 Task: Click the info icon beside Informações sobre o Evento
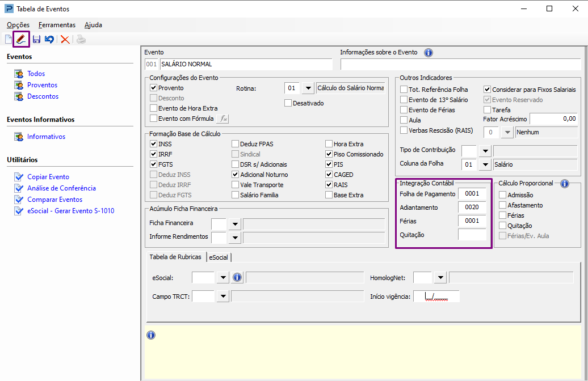(x=429, y=53)
